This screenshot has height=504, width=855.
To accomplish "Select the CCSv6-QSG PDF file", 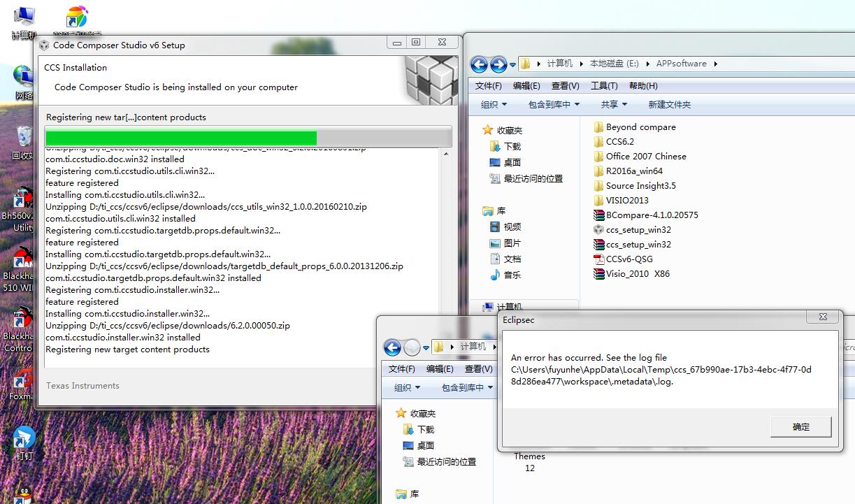I will pos(623,259).
